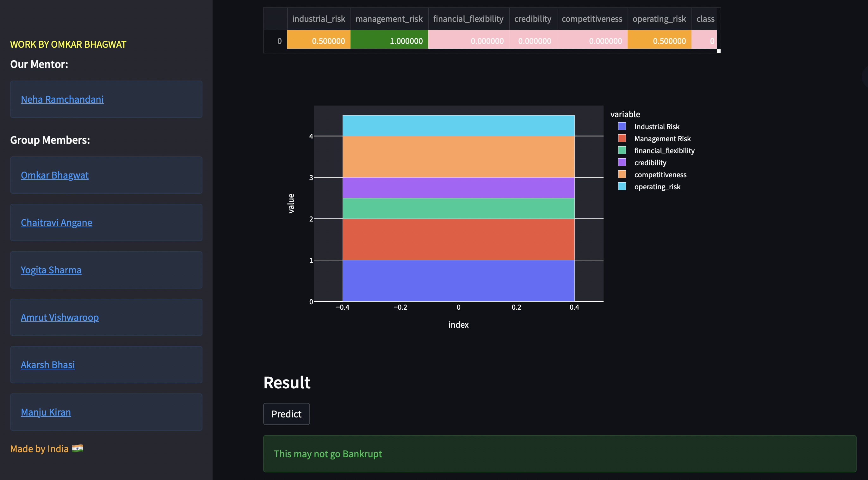This screenshot has width=868, height=480.
Task: Click the orange competitiveness bar segment
Action: [458, 157]
